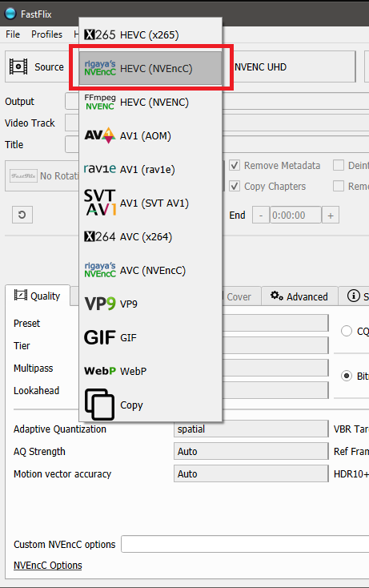Click the x265 logo icon
Viewport: 369px width, 588px height.
99,35
